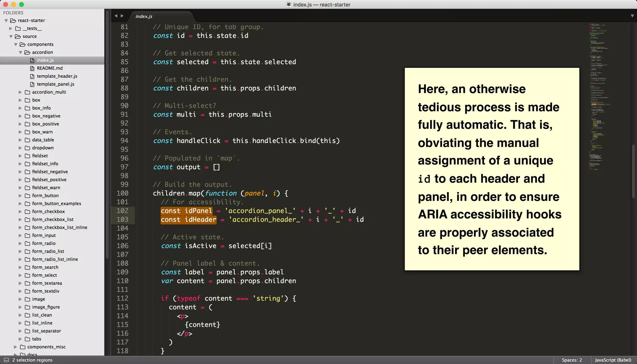Viewport: 637px width, 364px height.
Task: Toggle side bar via status bar panel icon
Action: tap(6, 360)
